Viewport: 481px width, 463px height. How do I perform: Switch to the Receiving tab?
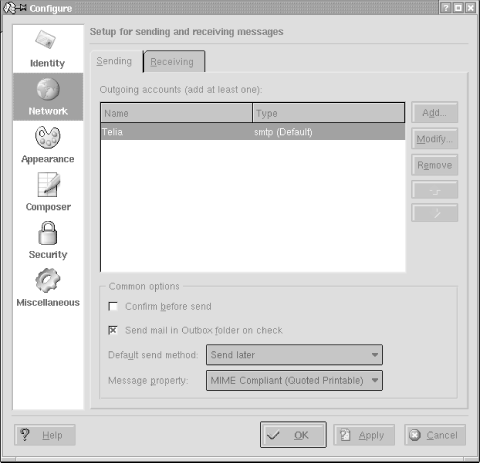point(174,61)
